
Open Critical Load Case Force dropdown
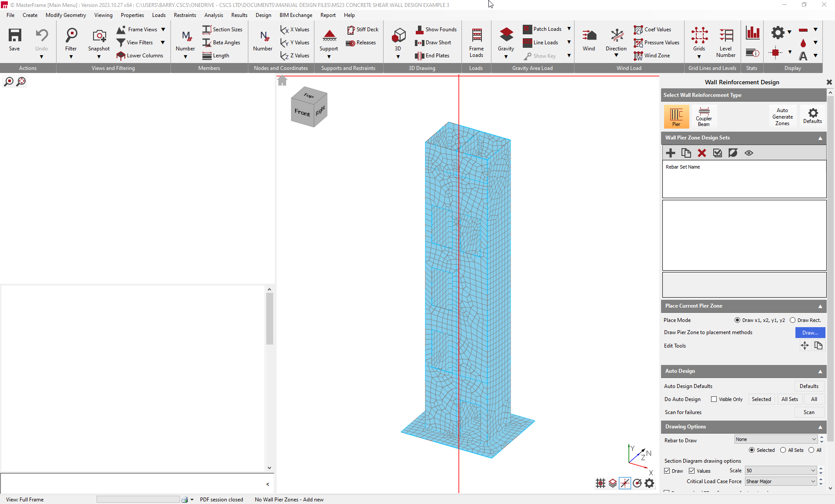781,481
